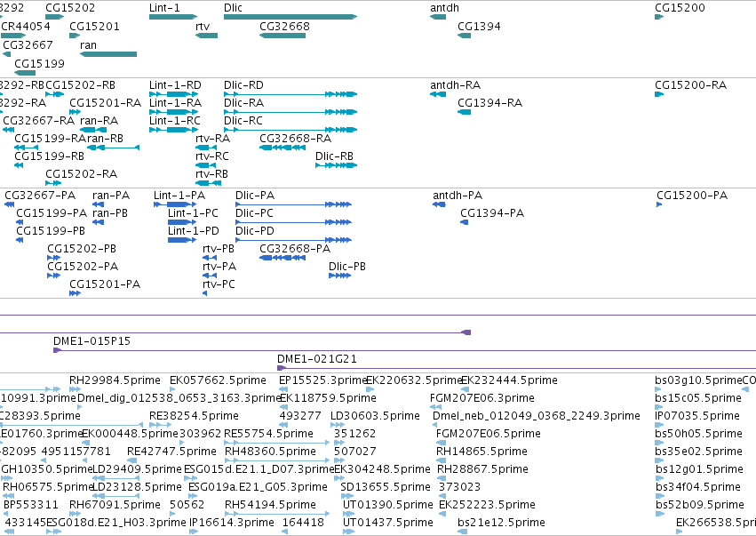
Task: Click transcript ran-RB label
Action: coord(105,139)
